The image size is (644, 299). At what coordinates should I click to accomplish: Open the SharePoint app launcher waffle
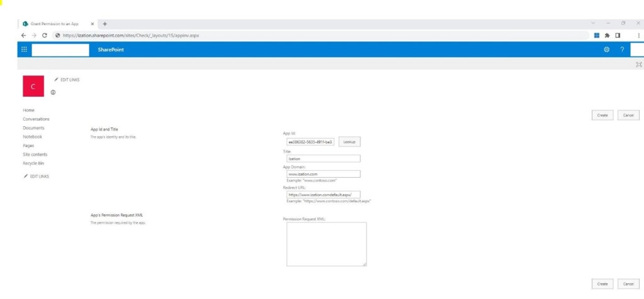[x=24, y=50]
